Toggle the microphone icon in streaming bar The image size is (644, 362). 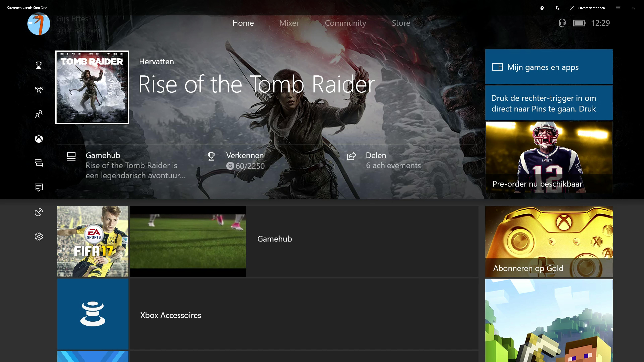(557, 8)
